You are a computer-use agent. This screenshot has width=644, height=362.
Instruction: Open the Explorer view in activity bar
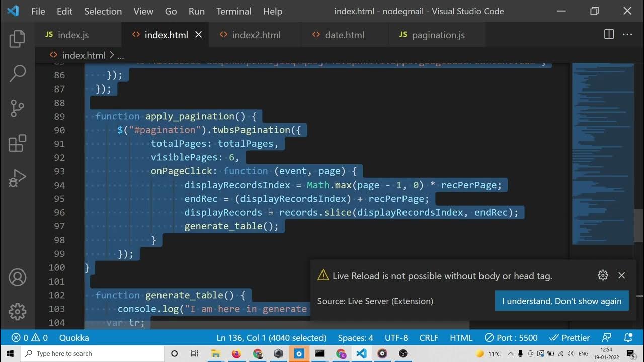(17, 39)
